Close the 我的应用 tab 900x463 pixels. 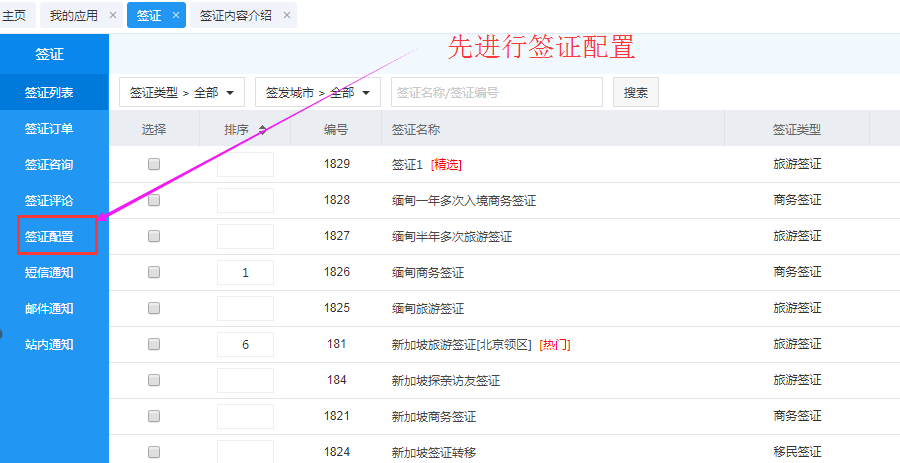[113, 15]
